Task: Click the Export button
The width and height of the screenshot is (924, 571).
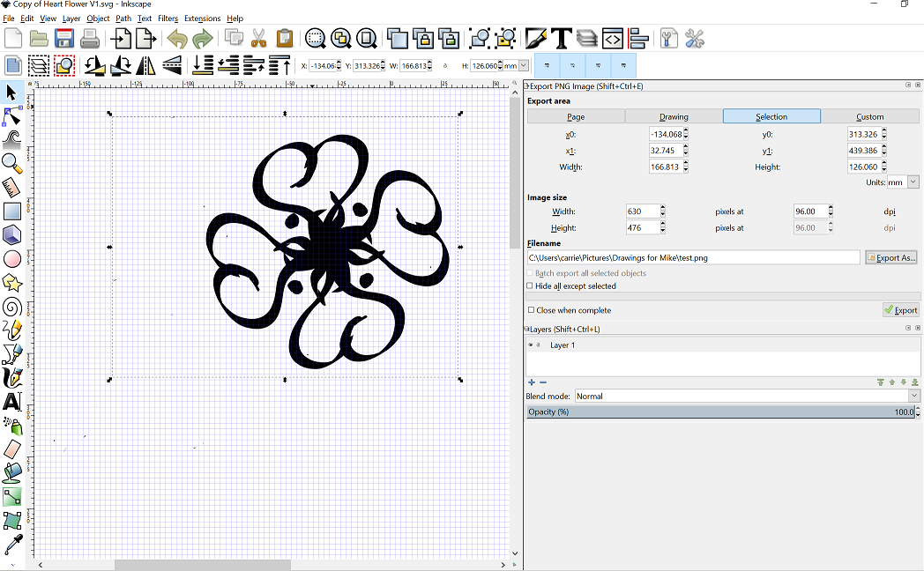Action: click(903, 309)
